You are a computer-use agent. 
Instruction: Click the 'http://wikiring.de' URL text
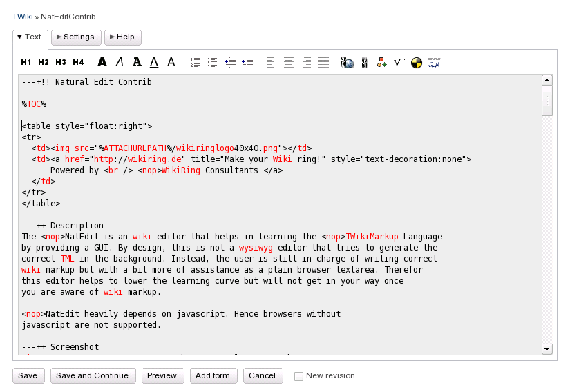137,159
